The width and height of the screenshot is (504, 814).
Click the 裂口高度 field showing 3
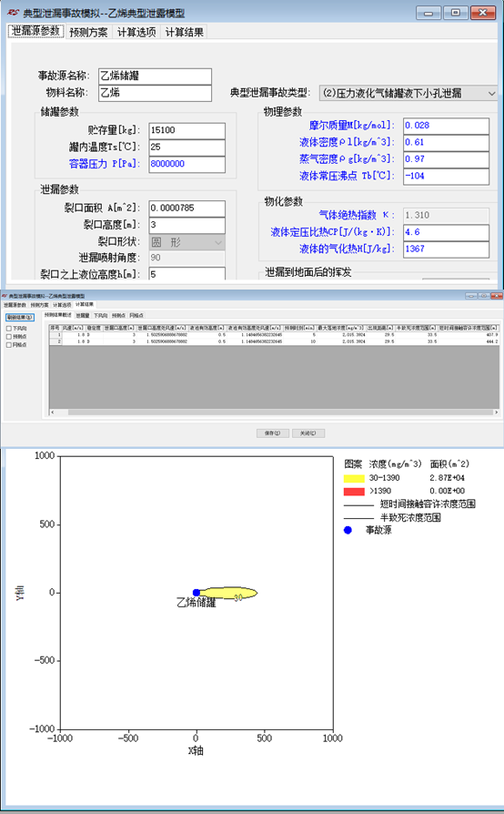pyautogui.click(x=186, y=225)
